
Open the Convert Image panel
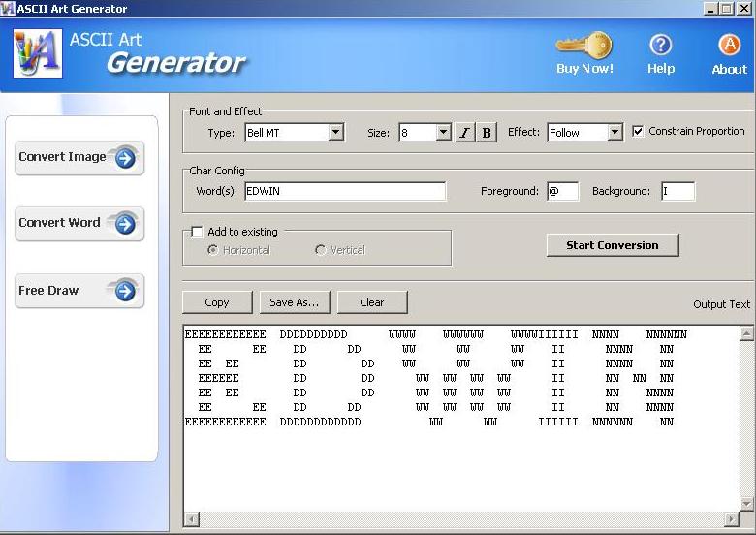[79, 158]
